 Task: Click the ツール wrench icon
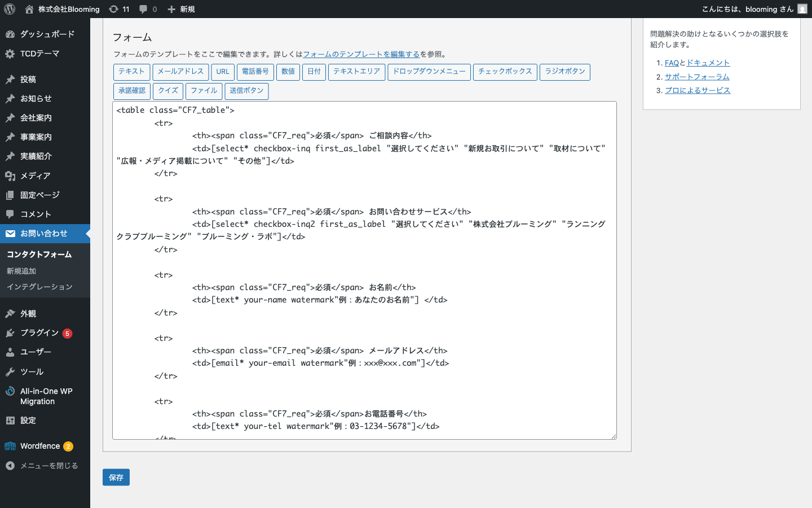[x=10, y=372]
